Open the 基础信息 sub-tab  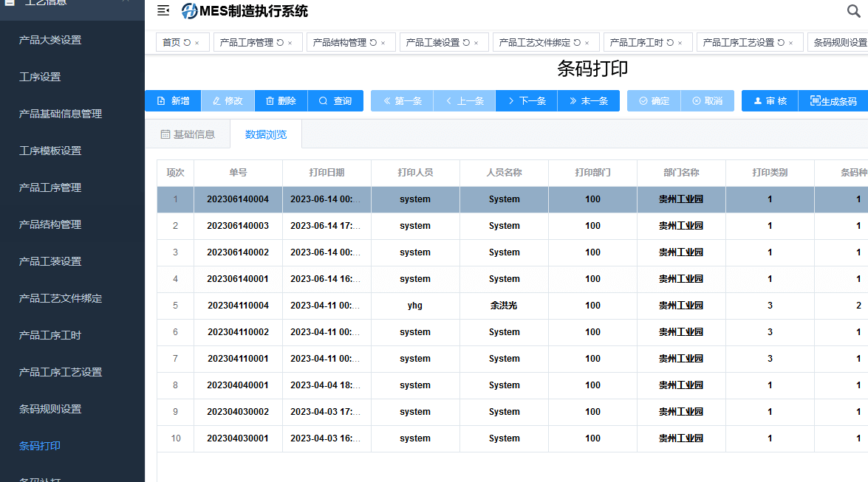(188, 134)
